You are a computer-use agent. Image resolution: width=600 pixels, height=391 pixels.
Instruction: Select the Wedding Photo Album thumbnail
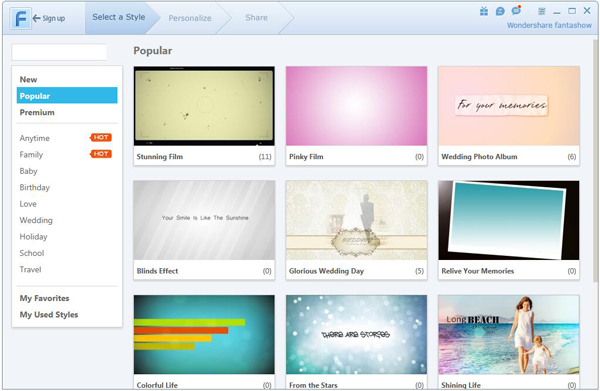click(x=509, y=106)
